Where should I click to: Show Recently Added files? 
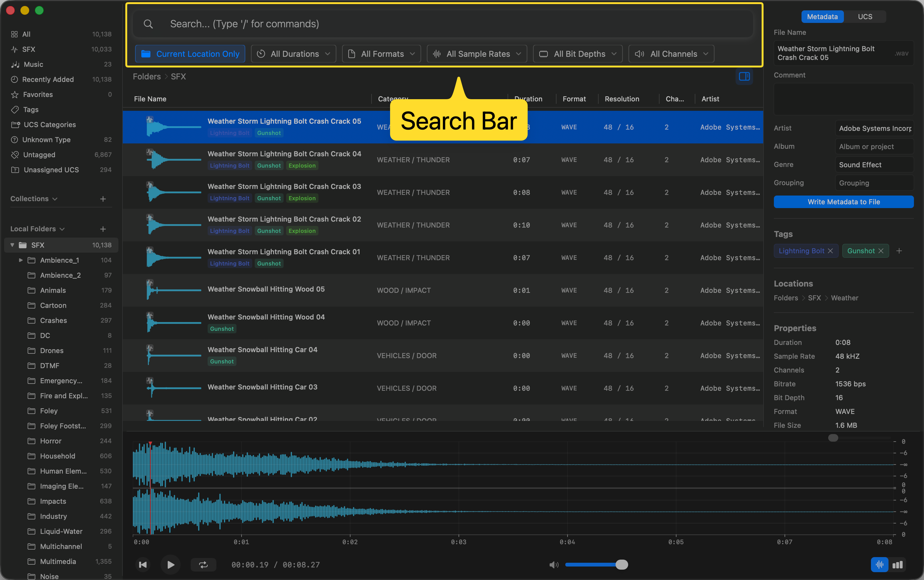point(61,79)
